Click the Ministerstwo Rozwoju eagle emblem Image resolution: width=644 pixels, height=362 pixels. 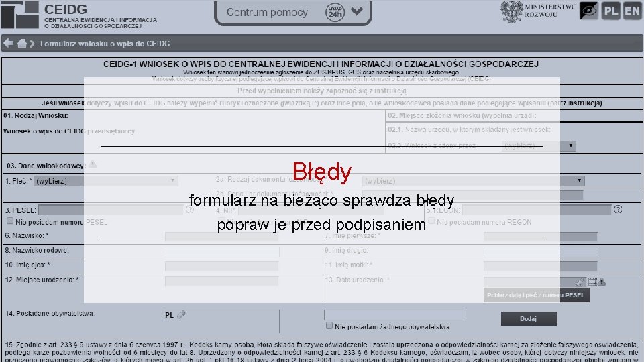pyautogui.click(x=511, y=11)
